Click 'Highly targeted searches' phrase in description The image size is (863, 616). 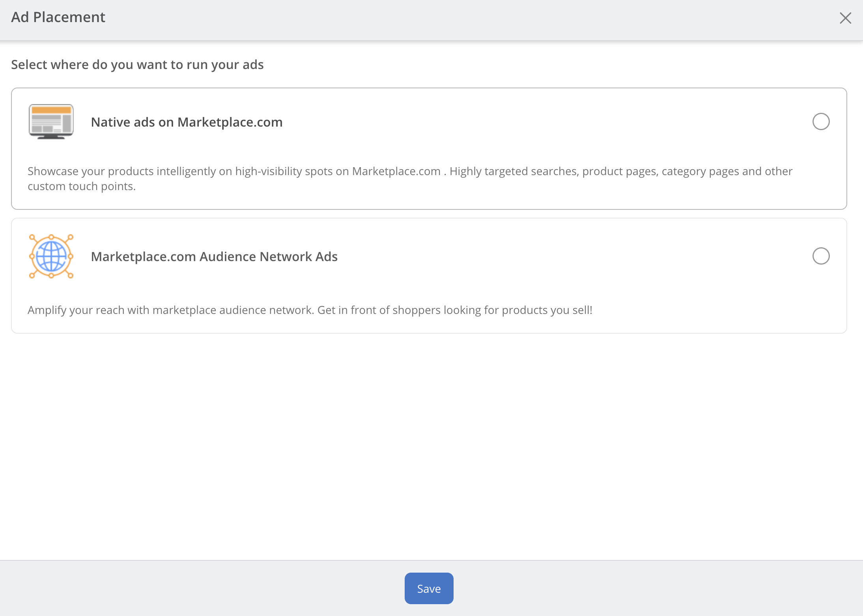click(514, 171)
